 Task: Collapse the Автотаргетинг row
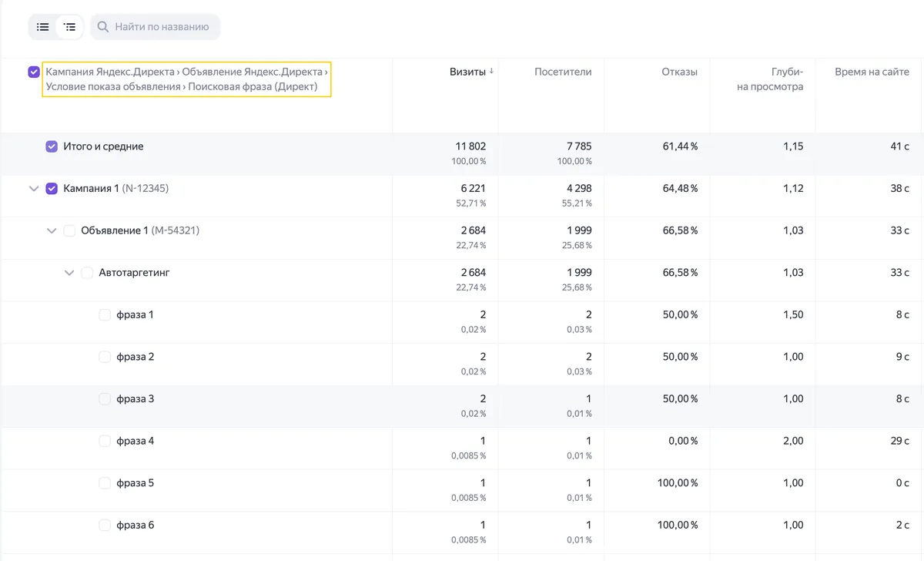(69, 272)
